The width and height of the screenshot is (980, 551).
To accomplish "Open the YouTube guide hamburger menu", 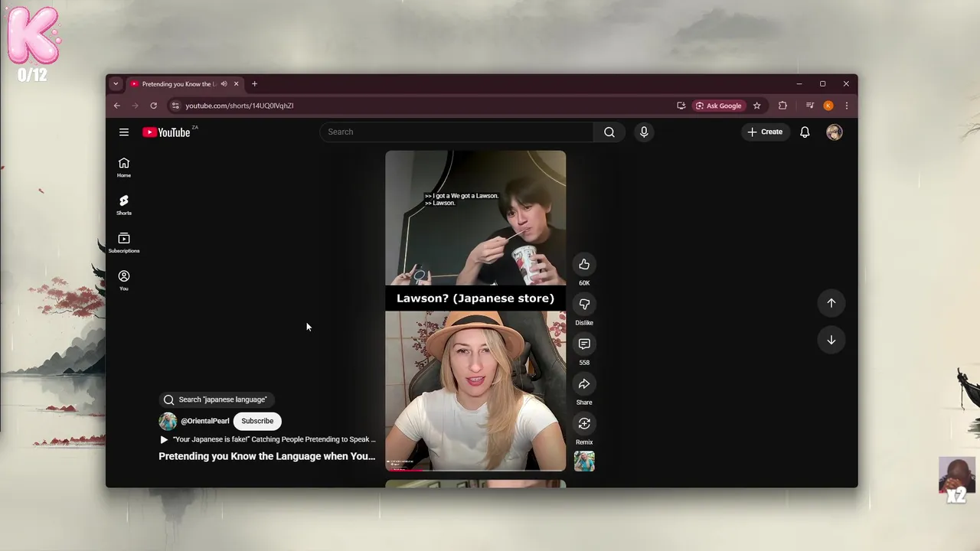I will coord(124,132).
